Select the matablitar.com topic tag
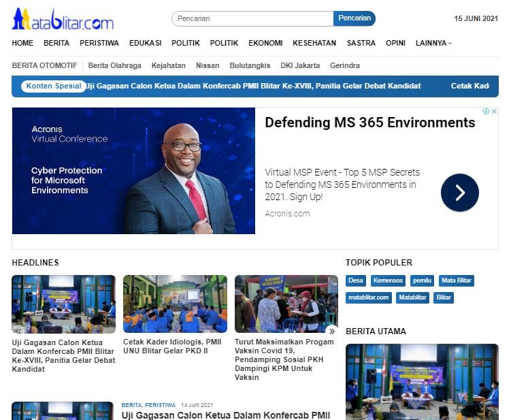 click(369, 297)
